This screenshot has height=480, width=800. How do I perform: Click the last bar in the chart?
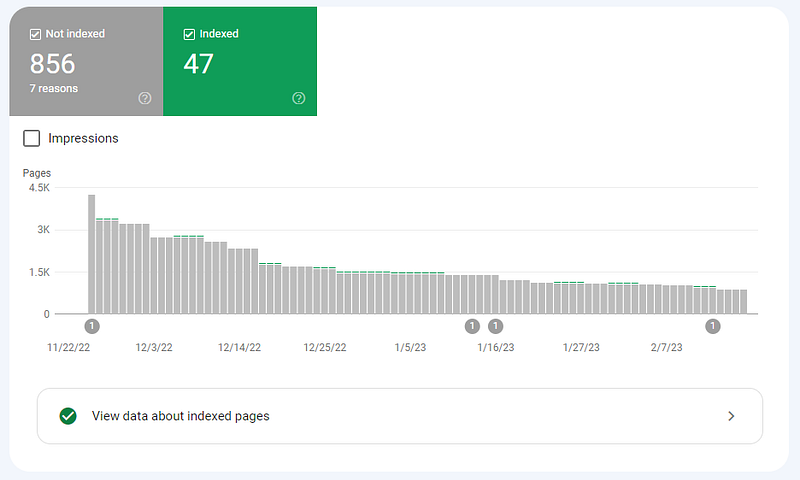(x=743, y=301)
